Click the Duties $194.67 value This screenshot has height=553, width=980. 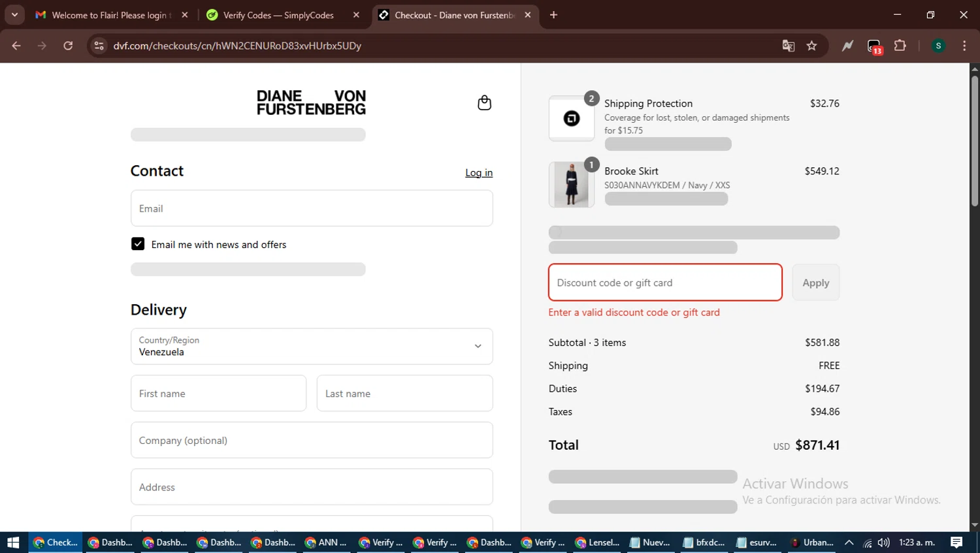[x=823, y=388]
